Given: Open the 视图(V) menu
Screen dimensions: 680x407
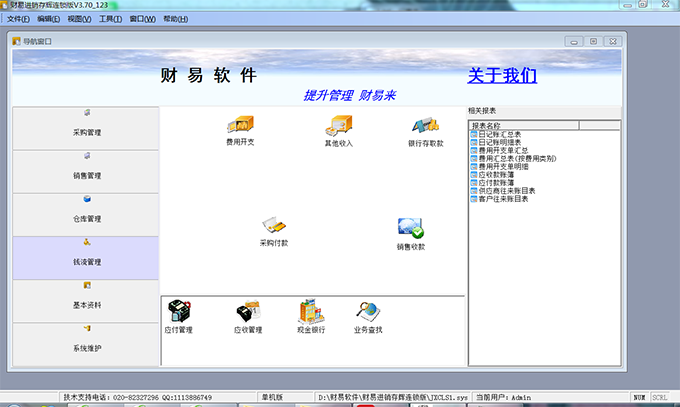Looking at the screenshot, I should [x=79, y=19].
